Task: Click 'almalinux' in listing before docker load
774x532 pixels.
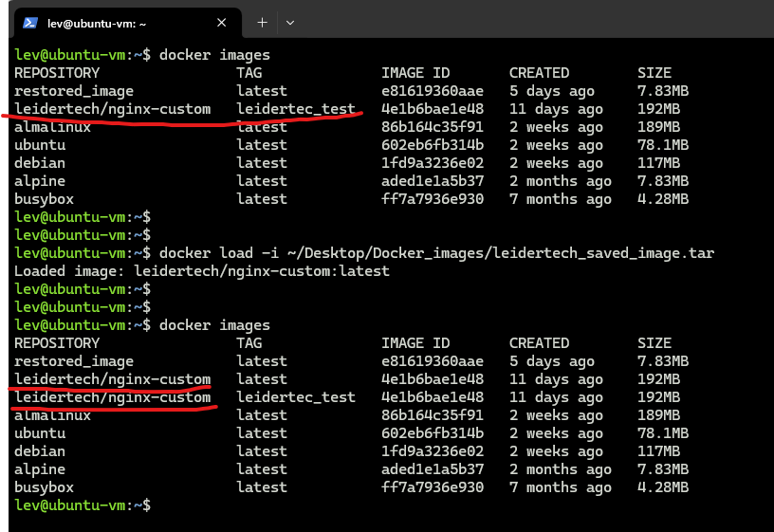Action: click(x=52, y=127)
